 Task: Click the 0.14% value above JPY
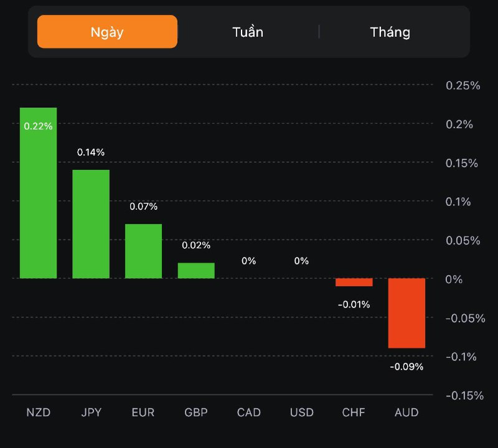[91, 152]
